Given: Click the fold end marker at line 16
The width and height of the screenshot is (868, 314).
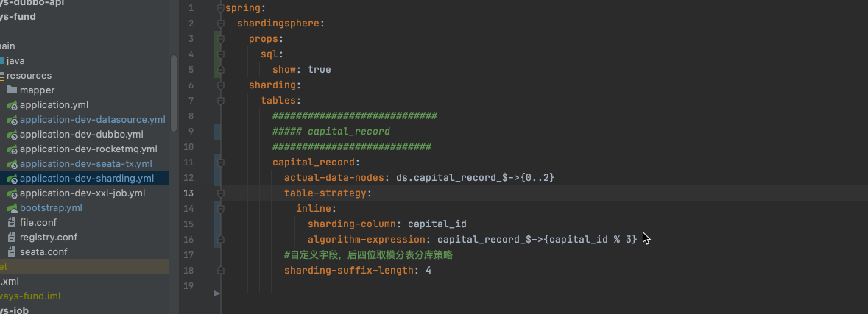Looking at the screenshot, I should point(221,240).
